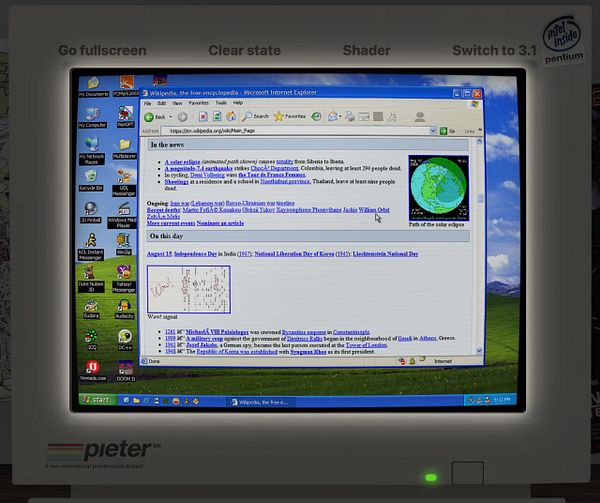600x503 pixels.
Task: Open the Edit menu
Action: [x=161, y=103]
